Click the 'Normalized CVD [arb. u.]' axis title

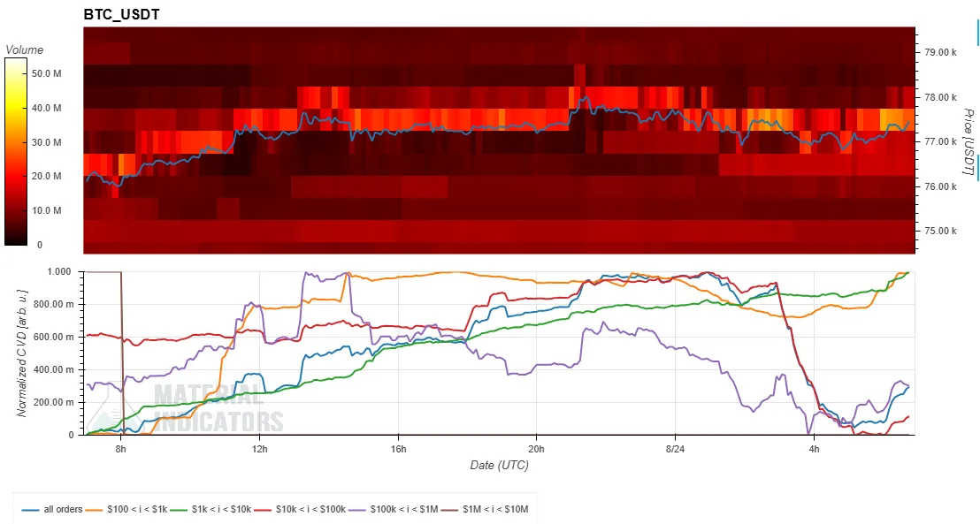click(22, 353)
